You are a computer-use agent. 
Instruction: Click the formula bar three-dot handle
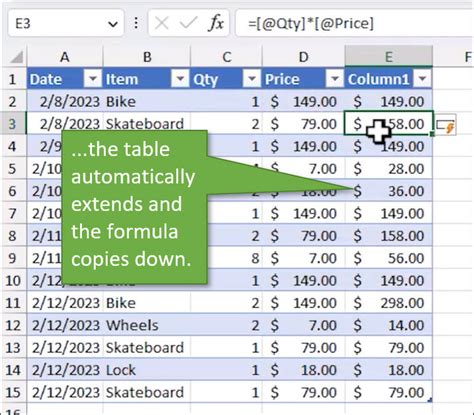point(136,23)
